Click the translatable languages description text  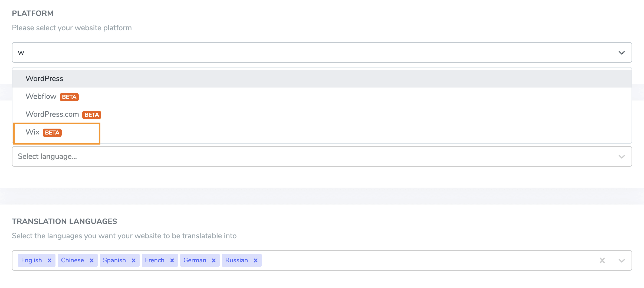pos(124,236)
